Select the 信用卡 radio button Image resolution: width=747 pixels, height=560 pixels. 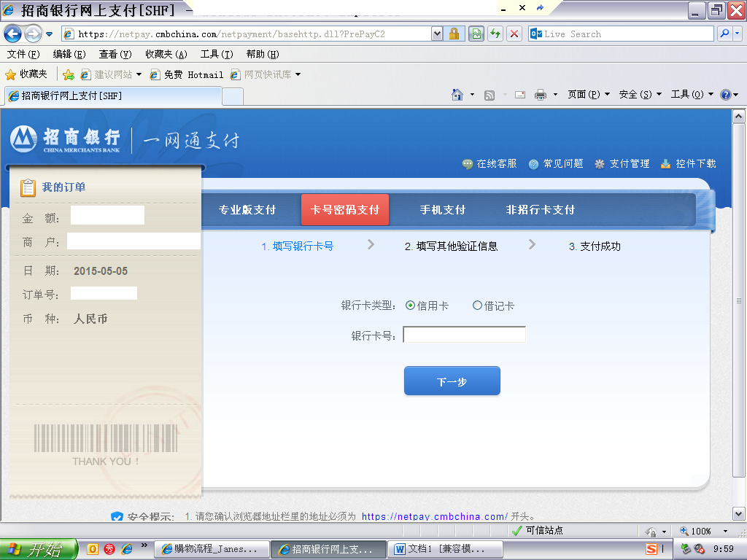click(410, 306)
